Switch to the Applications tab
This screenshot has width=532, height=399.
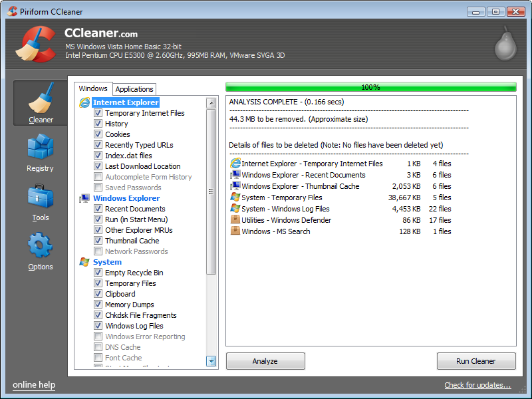(x=134, y=89)
